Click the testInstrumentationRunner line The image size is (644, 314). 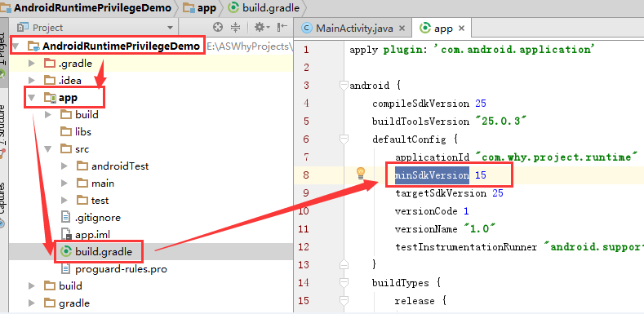[519, 247]
